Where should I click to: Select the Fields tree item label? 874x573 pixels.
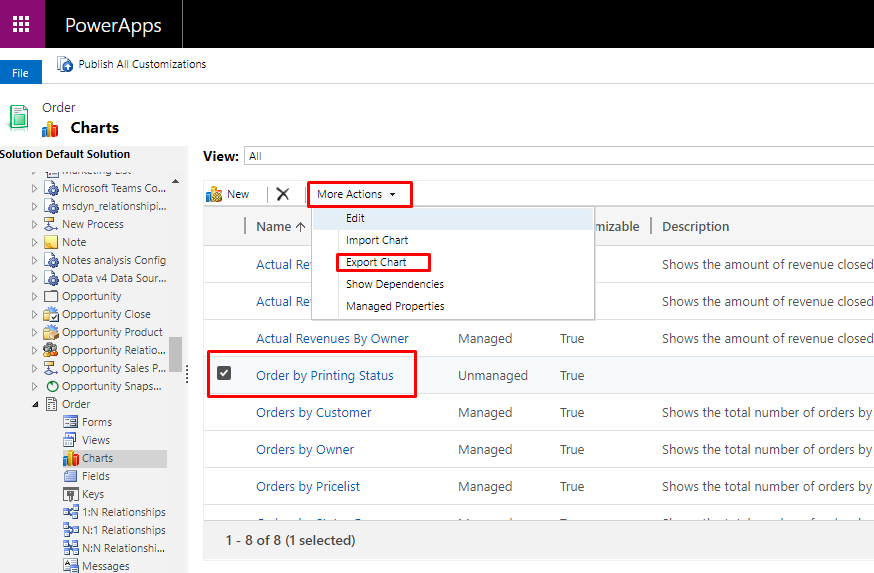click(96, 476)
